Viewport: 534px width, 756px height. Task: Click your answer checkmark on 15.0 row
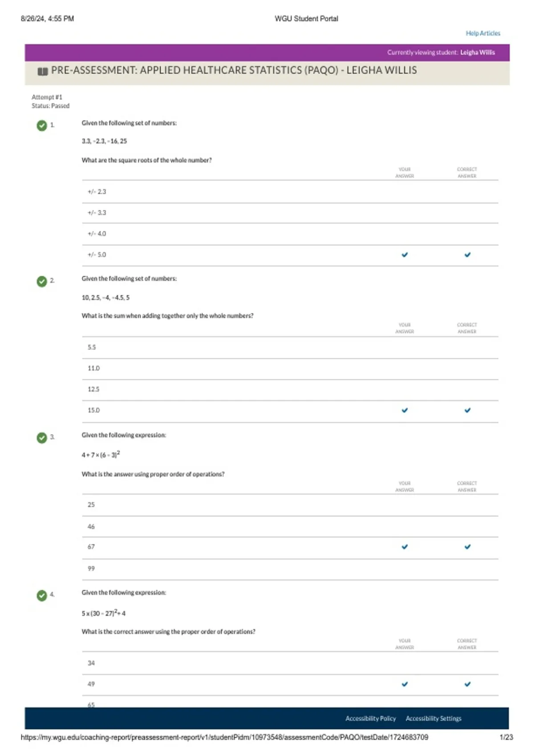click(x=405, y=410)
